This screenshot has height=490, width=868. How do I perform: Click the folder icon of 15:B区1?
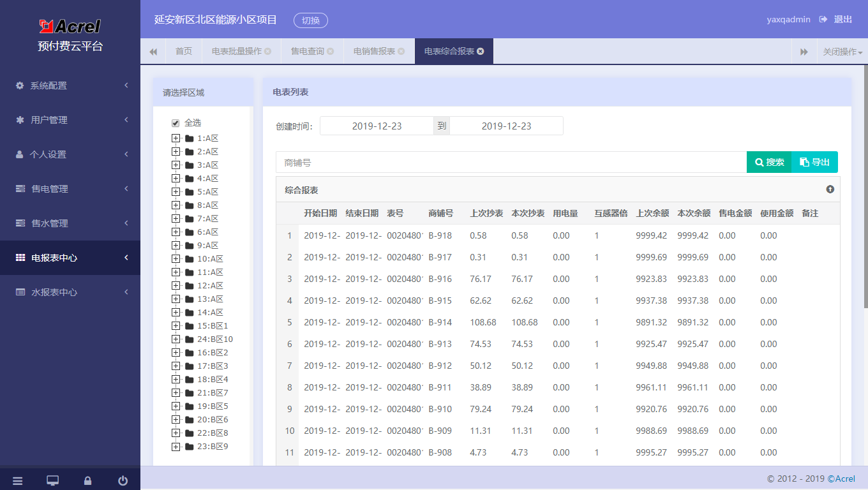[x=190, y=326]
